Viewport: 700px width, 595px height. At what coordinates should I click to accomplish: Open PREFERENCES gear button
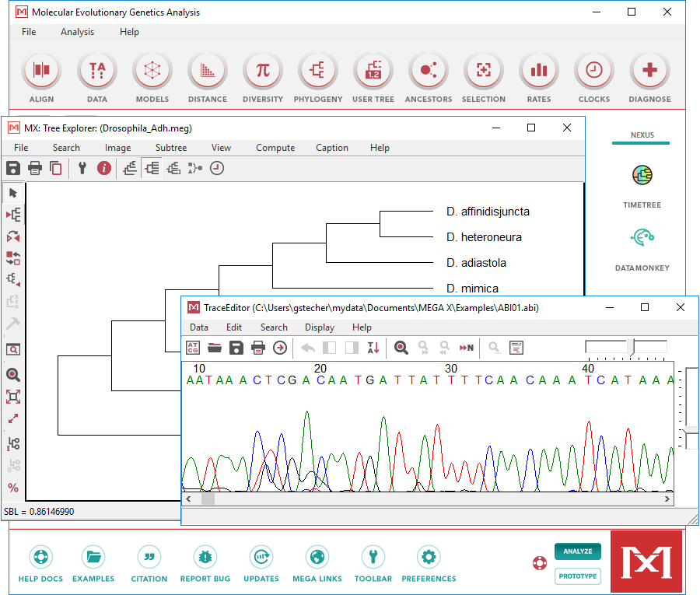[x=429, y=564]
